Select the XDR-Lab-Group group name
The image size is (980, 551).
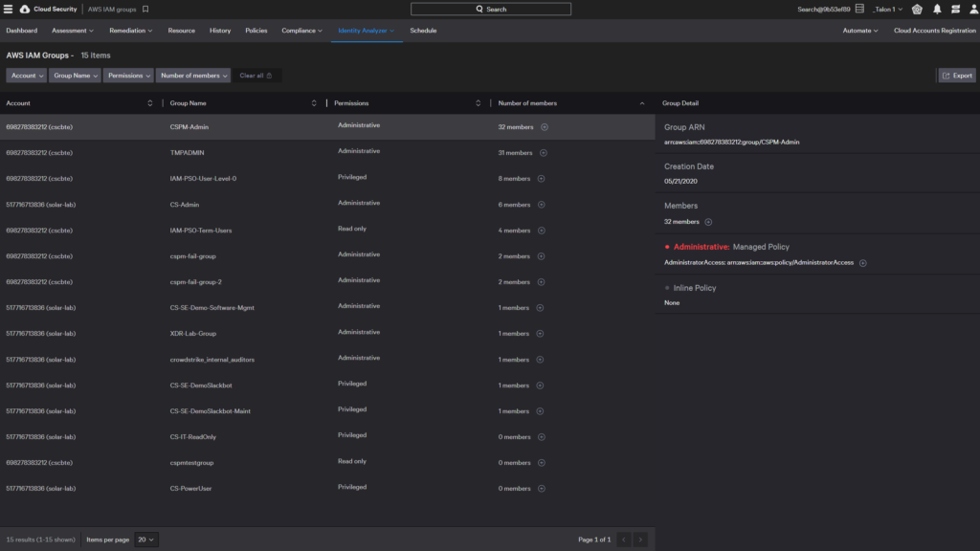(x=193, y=334)
